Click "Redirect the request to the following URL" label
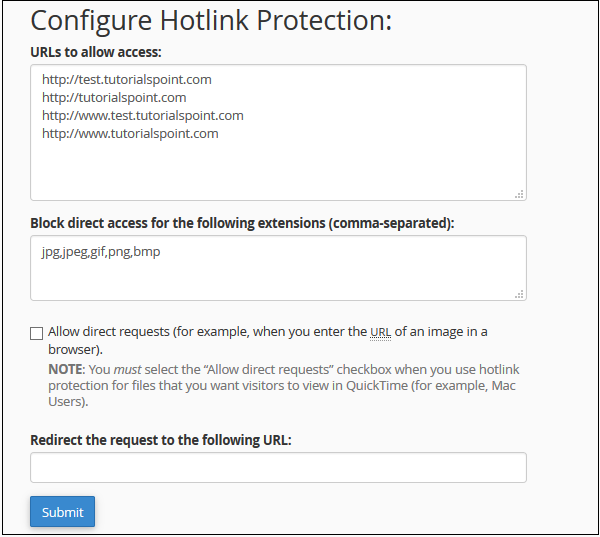Viewport: 600px width, 537px height. point(161,439)
